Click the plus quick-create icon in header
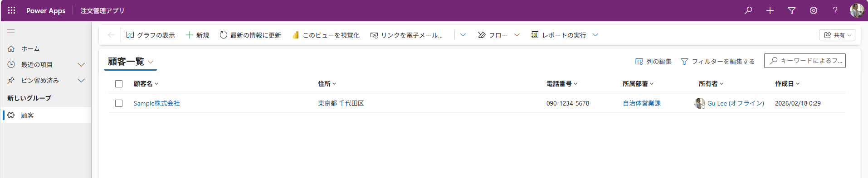The width and height of the screenshot is (868, 178). coord(770,10)
